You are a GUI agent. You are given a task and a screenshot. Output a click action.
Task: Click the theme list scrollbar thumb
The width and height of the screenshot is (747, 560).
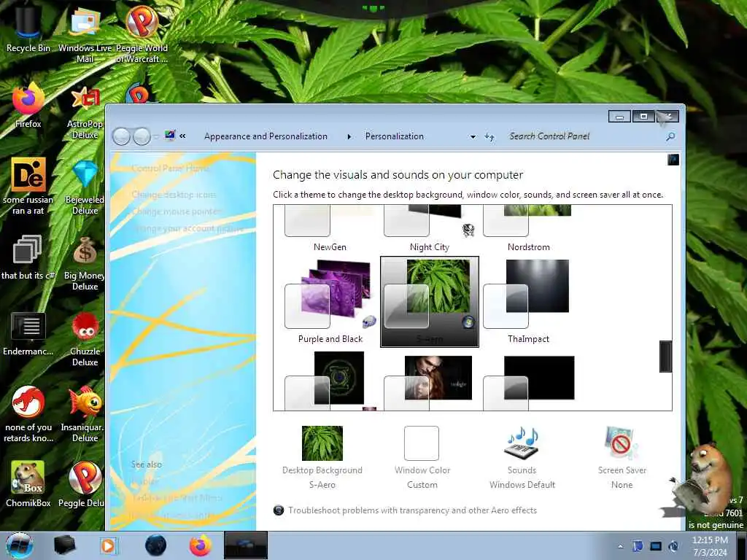665,356
